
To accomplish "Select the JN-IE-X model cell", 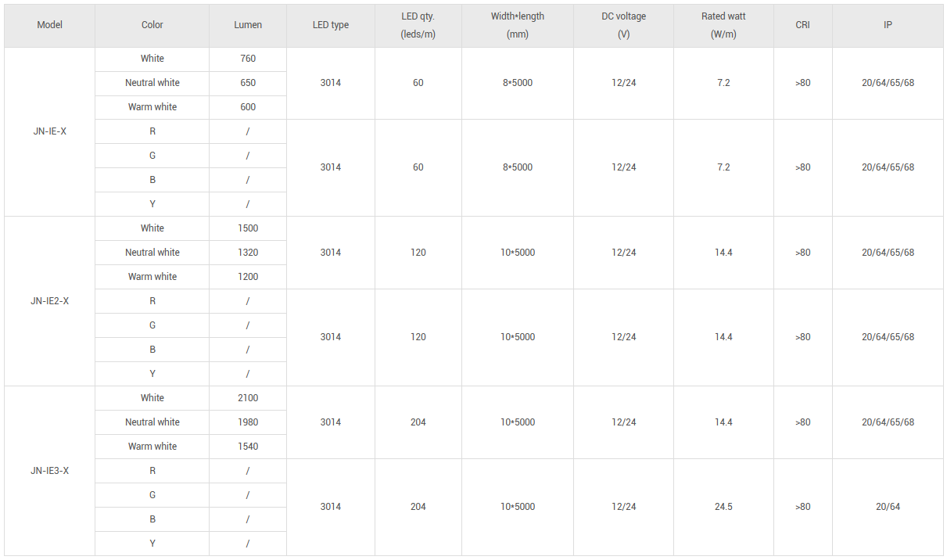I will (x=49, y=131).
